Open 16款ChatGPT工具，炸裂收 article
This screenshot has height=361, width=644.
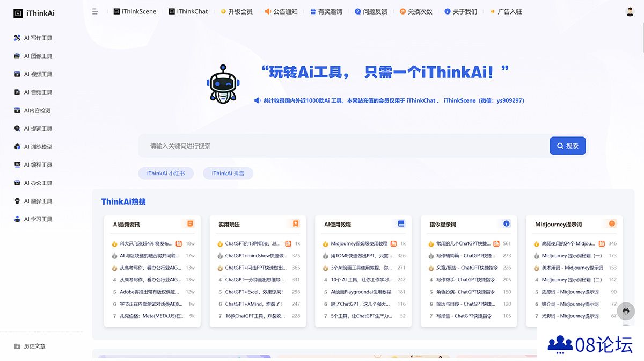(x=257, y=316)
